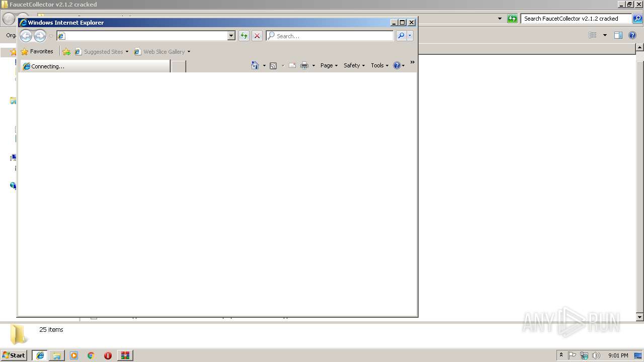Screen dimensions: 644x362
Task: Open Explorer help button
Action: point(633,35)
